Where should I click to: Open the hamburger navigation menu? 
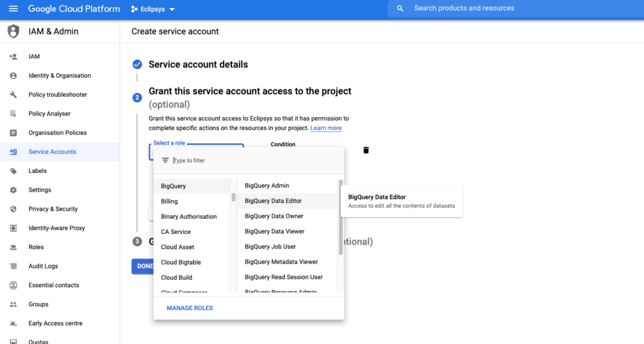tap(13, 9)
